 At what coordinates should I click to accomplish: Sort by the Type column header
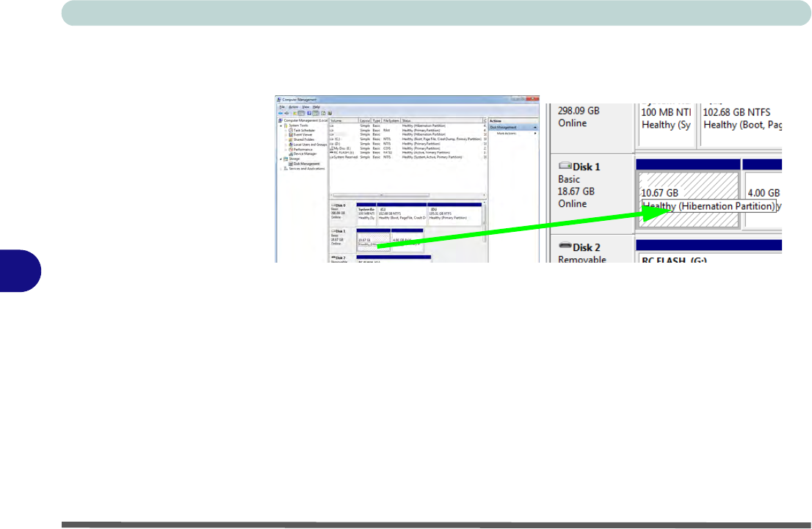tap(377, 120)
